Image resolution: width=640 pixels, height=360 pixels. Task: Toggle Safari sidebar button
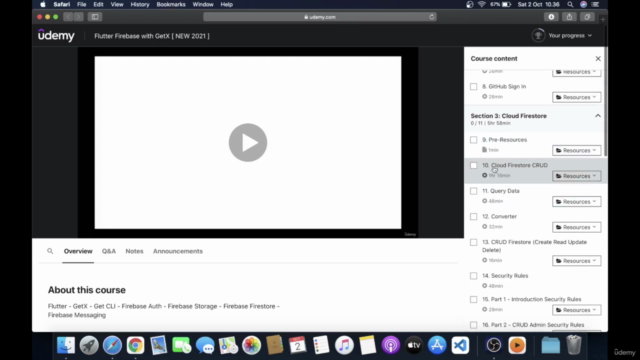click(x=95, y=17)
